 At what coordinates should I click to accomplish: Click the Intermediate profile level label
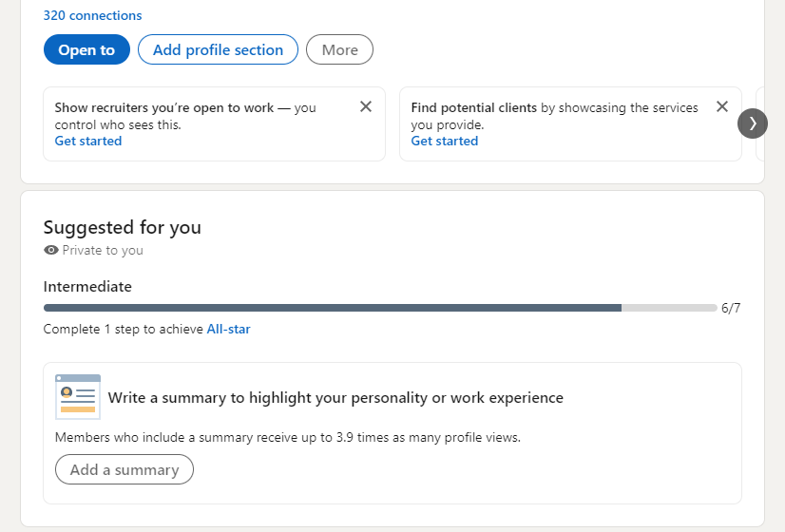point(87,286)
